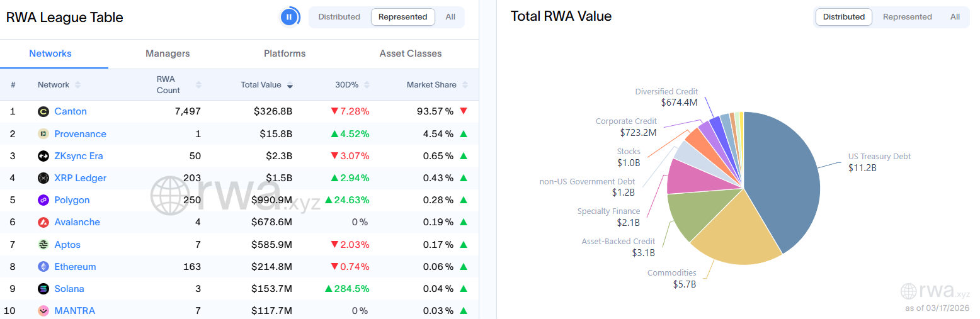The height and width of the screenshot is (319, 980).
Task: Click green up arrow beside Solana 284.5%
Action: (329, 289)
